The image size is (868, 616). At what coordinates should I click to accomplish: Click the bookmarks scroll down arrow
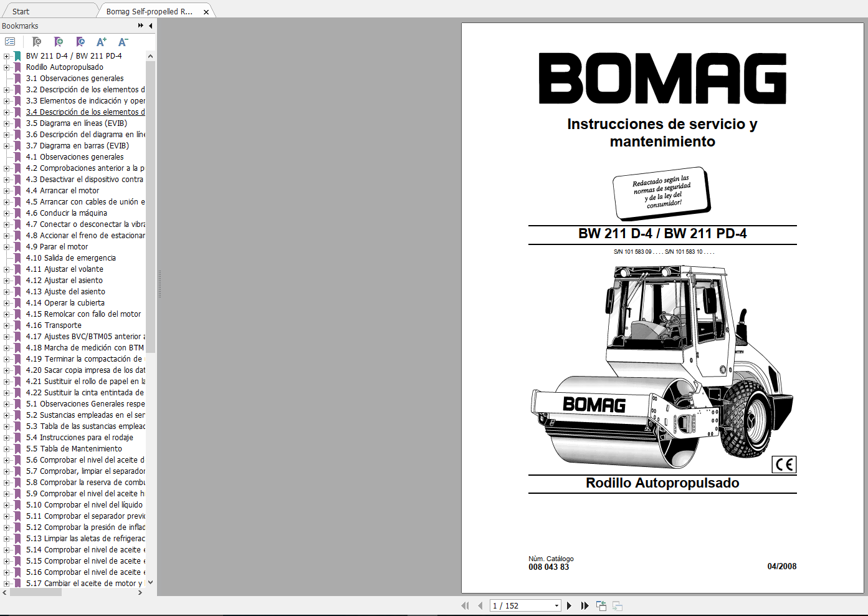[x=150, y=583]
